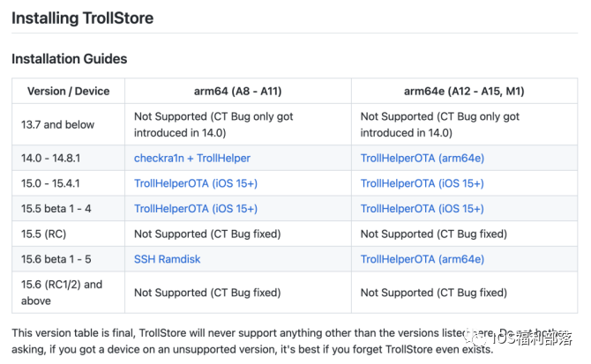Viewport: 591px width, 364px height.
Task: Open TrollHelperOTA (arm64e) link in 14.0 - 14.8.1 row
Action: (x=422, y=158)
